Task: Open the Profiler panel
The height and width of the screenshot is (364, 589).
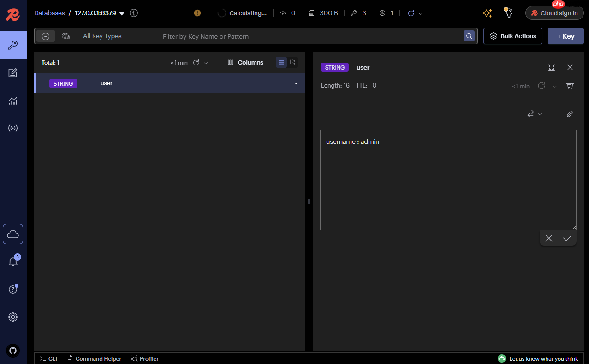Action: pos(145,358)
